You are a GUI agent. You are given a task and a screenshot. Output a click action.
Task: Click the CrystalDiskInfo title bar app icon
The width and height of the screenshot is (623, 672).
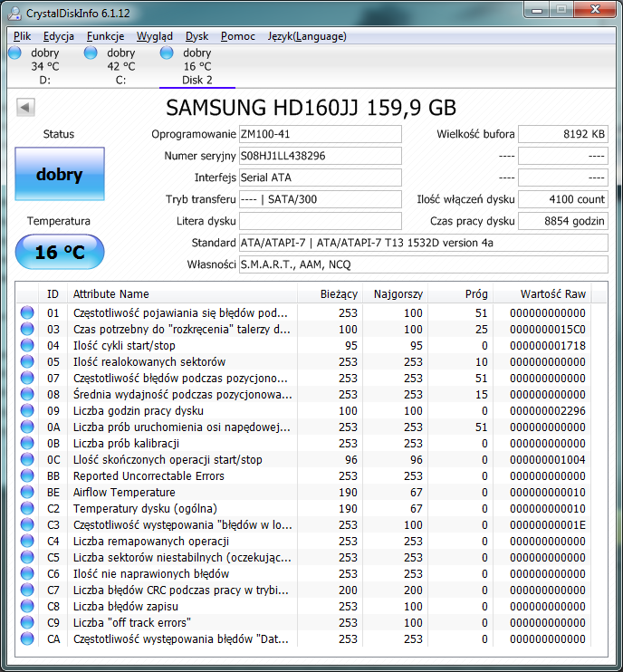[14, 13]
